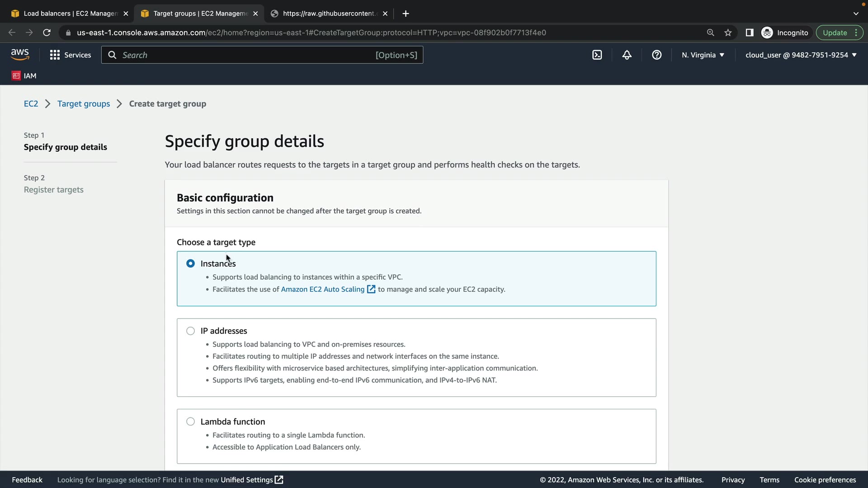Select the Lambda function target type

[190, 422]
